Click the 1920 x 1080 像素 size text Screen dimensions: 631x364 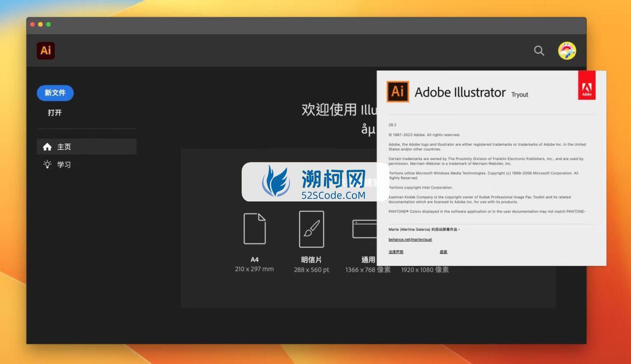coord(425,270)
